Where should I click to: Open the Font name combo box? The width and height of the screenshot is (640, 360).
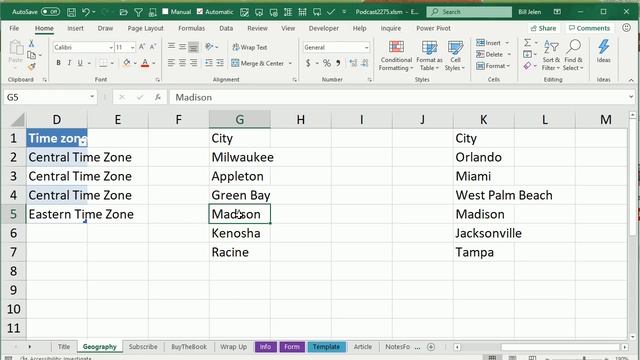83,47
